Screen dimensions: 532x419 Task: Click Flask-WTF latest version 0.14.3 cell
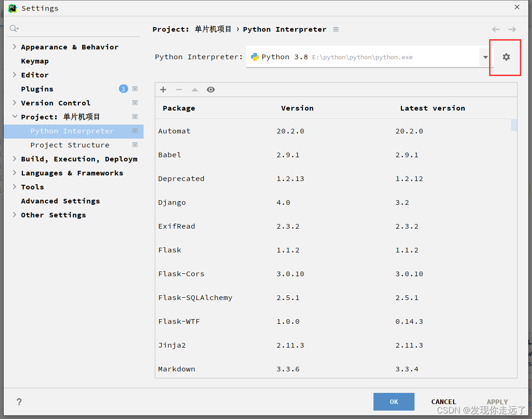[409, 321]
